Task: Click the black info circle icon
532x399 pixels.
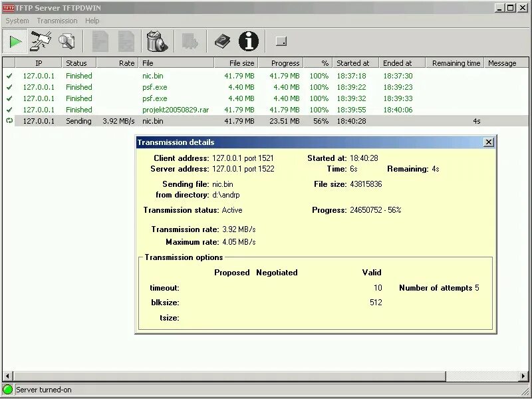Action: coord(248,41)
